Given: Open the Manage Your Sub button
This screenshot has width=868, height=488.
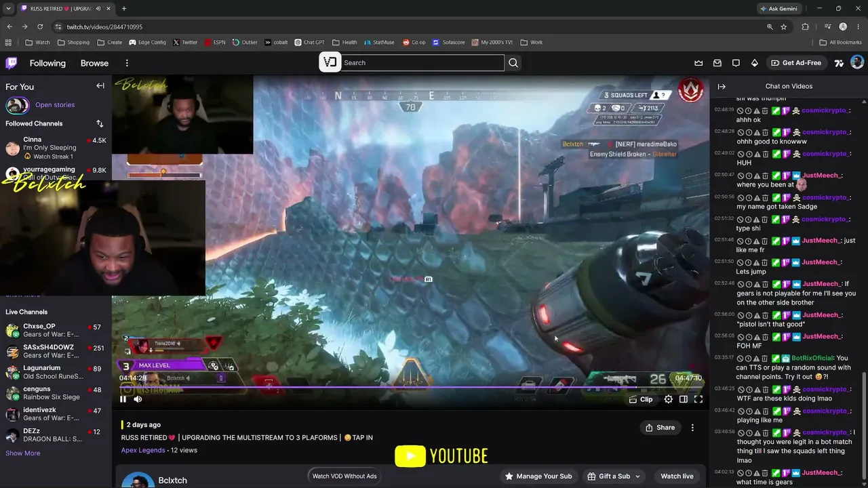Looking at the screenshot, I should click(x=538, y=476).
